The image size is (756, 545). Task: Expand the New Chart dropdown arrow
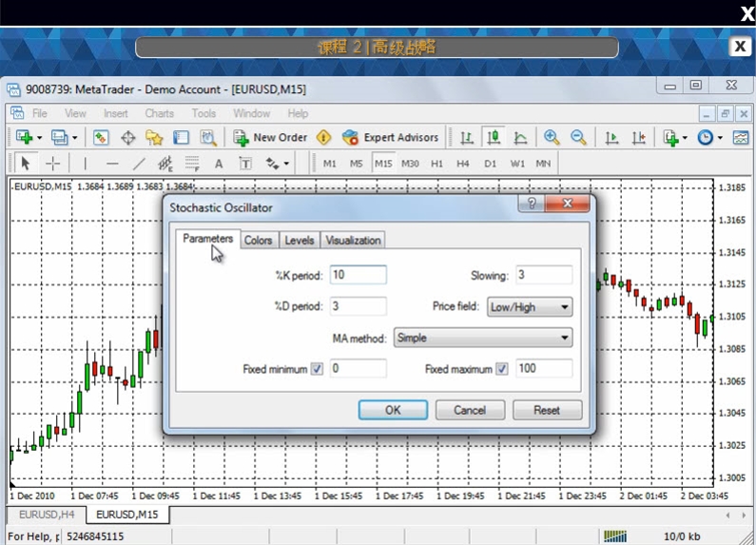click(x=40, y=138)
